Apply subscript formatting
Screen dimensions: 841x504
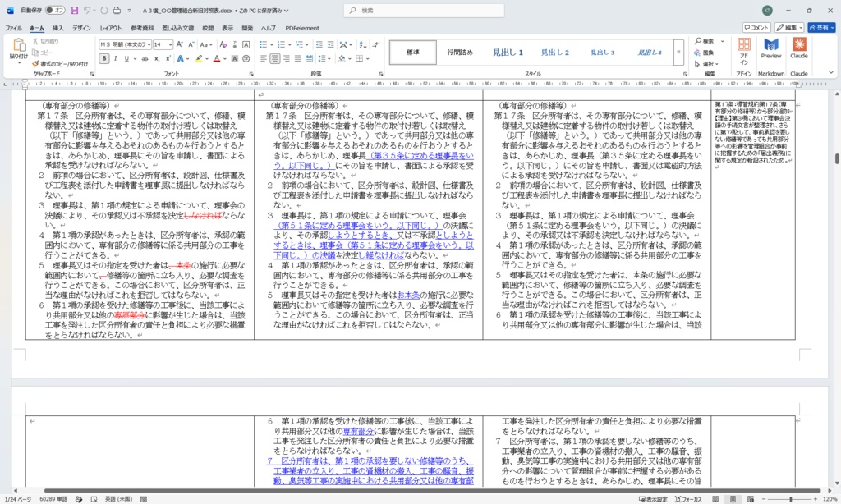157,59
